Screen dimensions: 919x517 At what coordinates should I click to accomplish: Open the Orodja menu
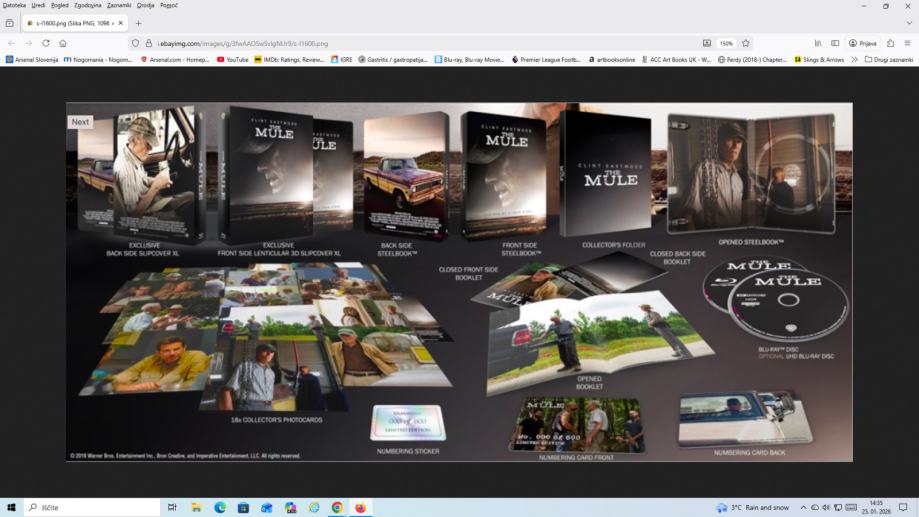tap(145, 5)
